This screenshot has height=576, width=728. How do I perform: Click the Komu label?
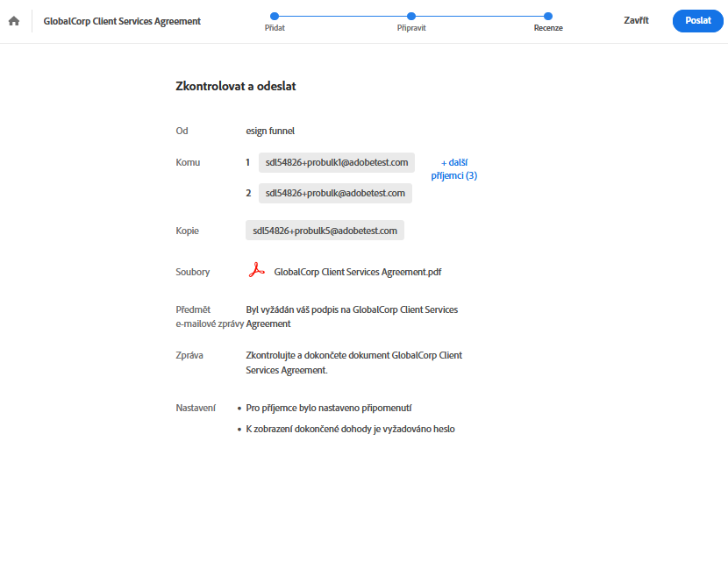coord(188,162)
